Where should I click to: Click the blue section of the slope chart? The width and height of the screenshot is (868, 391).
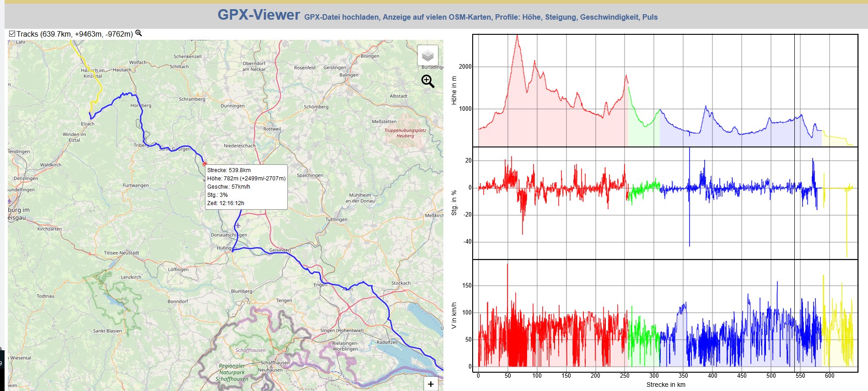tap(732, 188)
